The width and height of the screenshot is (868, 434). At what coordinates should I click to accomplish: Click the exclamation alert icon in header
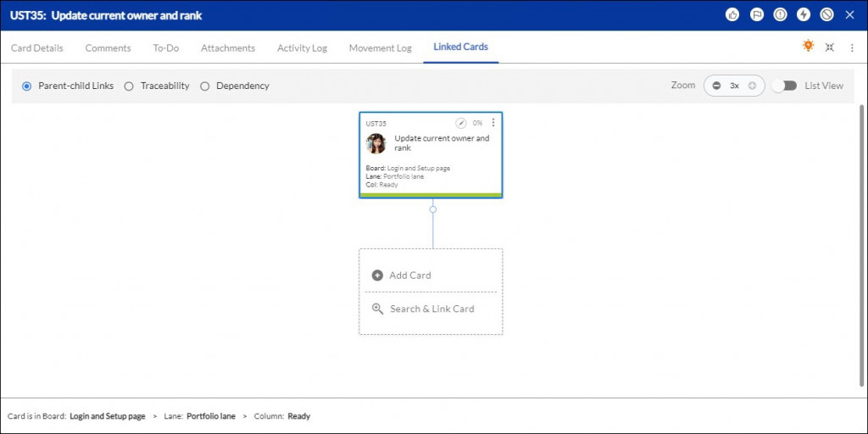(x=780, y=15)
